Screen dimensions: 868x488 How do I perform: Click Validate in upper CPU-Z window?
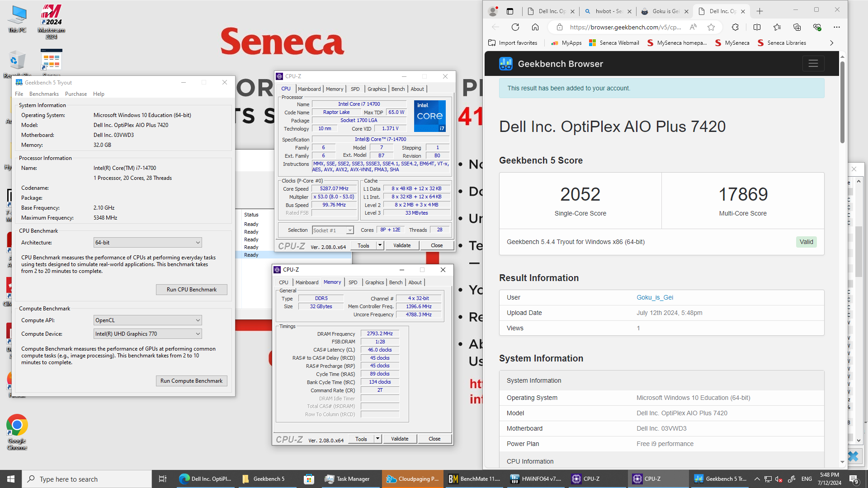[402, 245]
